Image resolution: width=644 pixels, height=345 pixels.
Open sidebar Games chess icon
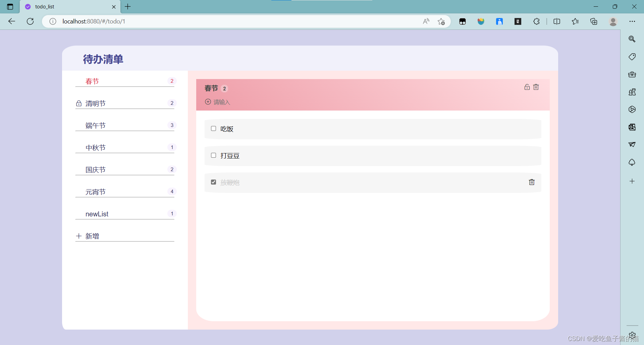tap(632, 92)
